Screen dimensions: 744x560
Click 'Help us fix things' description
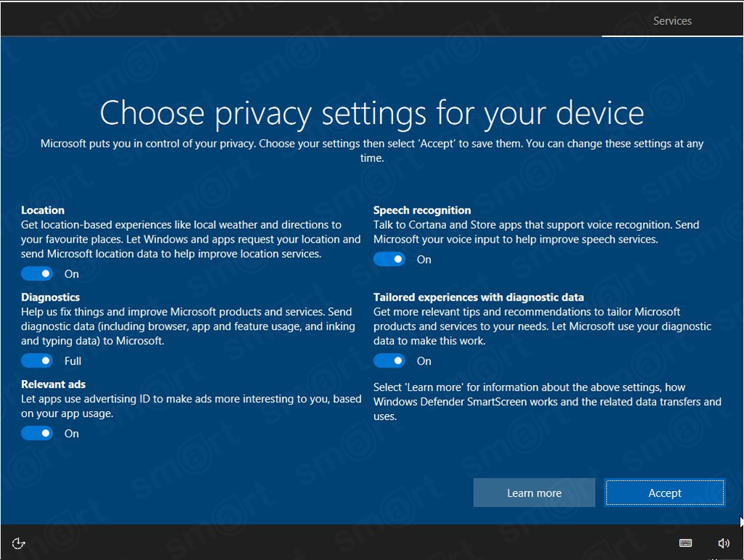point(188,326)
